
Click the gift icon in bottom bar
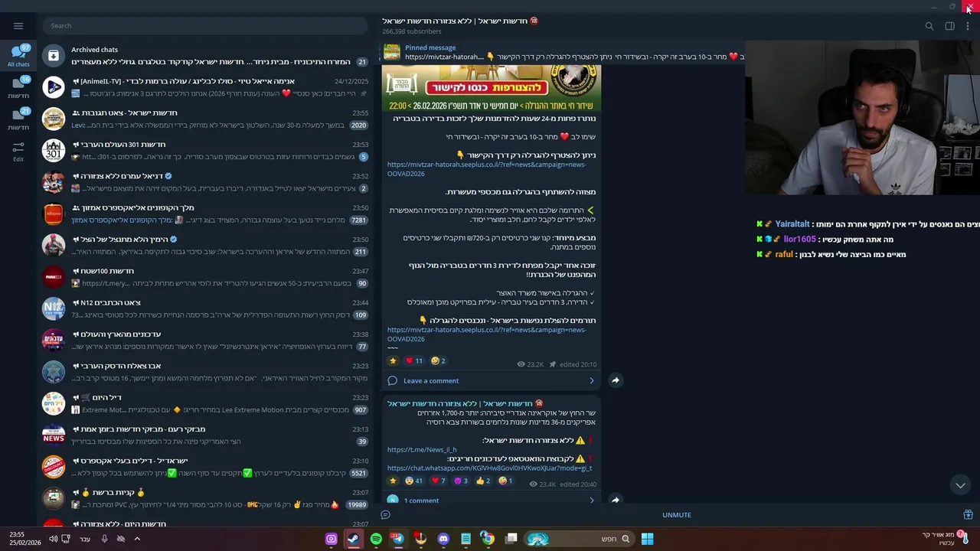click(968, 515)
